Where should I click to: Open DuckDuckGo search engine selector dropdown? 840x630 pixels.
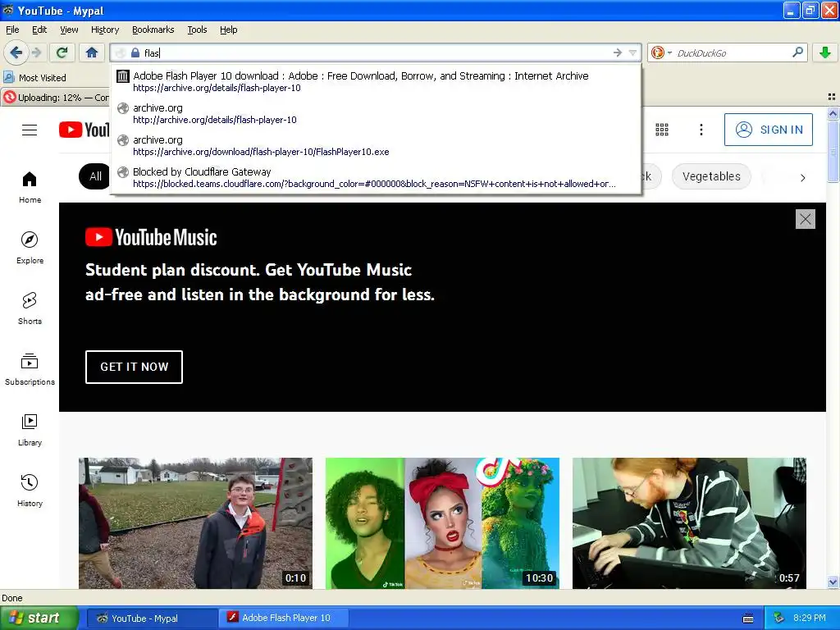[x=660, y=52]
